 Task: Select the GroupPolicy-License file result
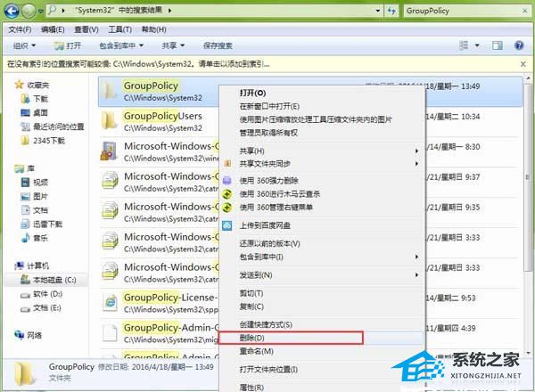click(160, 303)
